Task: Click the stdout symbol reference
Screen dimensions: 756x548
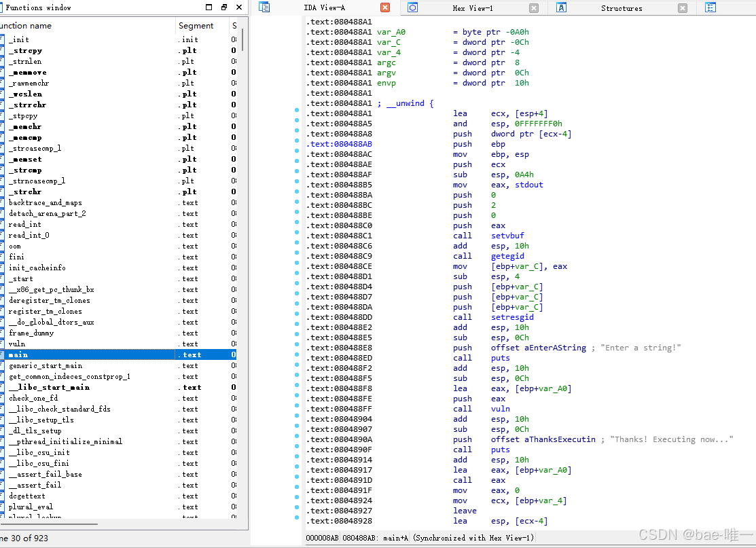Action: [x=528, y=185]
